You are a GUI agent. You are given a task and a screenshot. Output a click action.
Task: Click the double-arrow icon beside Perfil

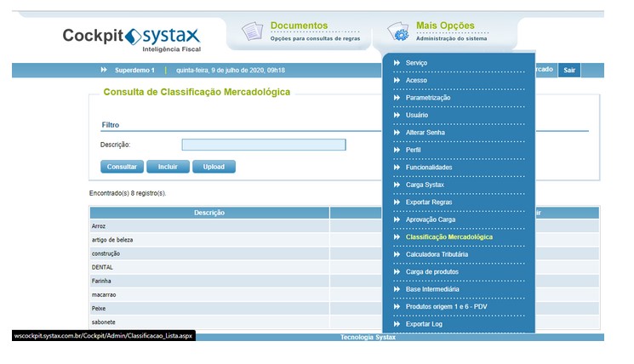pos(397,150)
